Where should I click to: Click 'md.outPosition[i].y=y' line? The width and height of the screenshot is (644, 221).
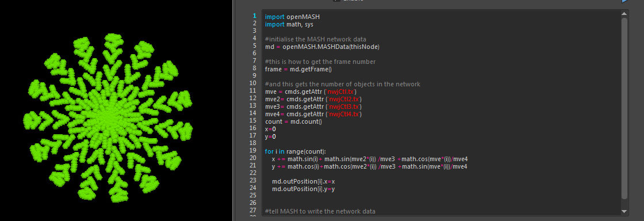303,189
